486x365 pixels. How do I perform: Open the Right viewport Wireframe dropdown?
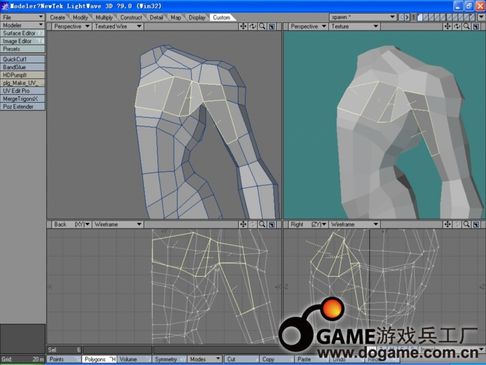[354, 224]
